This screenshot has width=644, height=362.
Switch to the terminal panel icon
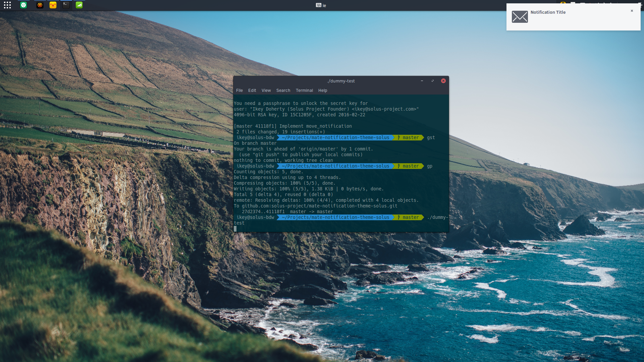[x=66, y=5]
